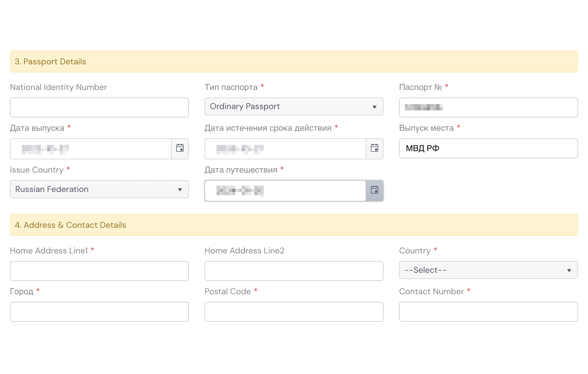Focus the Home Address Line2 field
This screenshot has height=374, width=588.
pyautogui.click(x=294, y=271)
